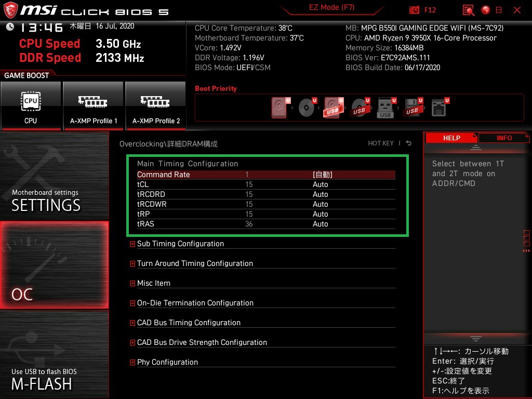Click the DDR Speed 2133 MHz value
The height and width of the screenshot is (399, 532).
coord(120,58)
